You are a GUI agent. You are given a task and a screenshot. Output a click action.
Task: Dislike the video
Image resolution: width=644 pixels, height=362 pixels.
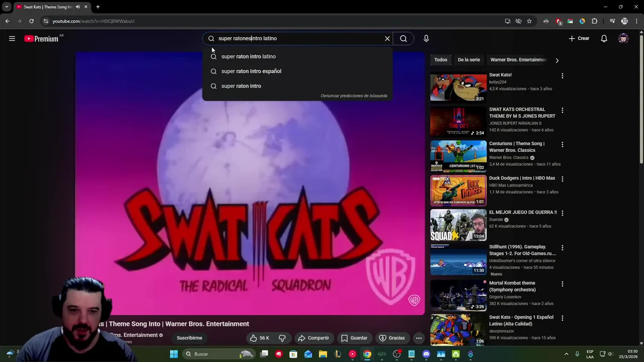(x=282, y=338)
